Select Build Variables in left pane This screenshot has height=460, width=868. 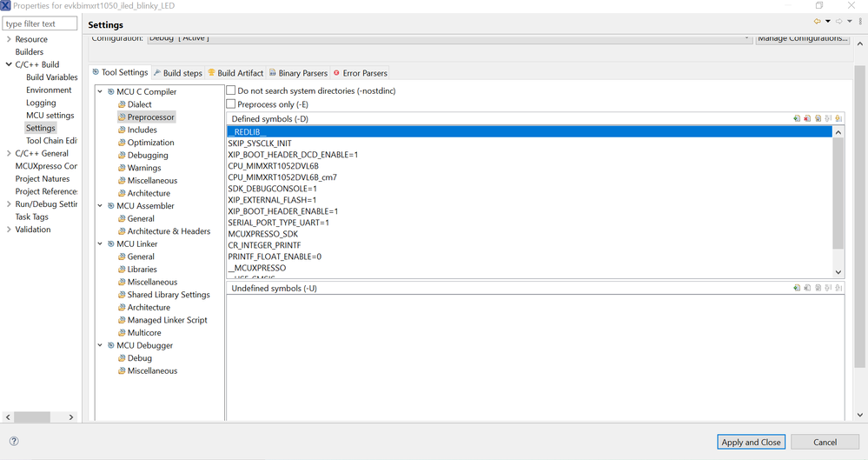51,77
